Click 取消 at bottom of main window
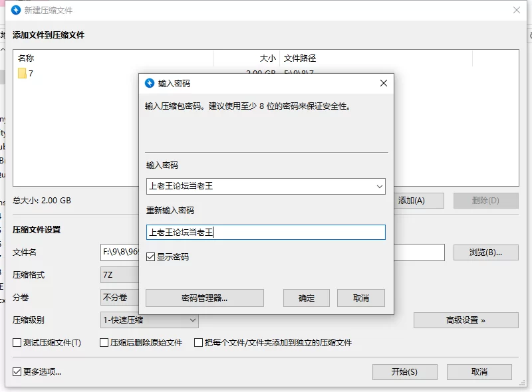Screen dimensions: 532x392 (x=479, y=372)
